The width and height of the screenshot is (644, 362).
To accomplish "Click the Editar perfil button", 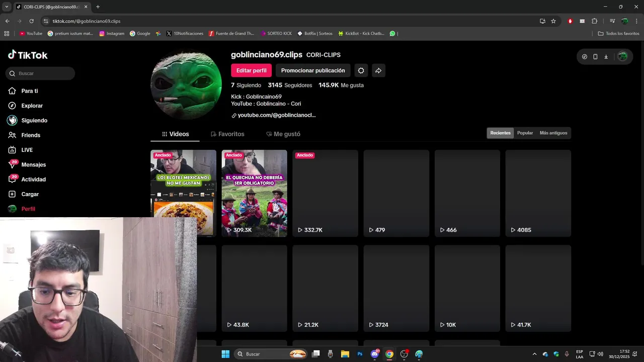I will (x=252, y=70).
